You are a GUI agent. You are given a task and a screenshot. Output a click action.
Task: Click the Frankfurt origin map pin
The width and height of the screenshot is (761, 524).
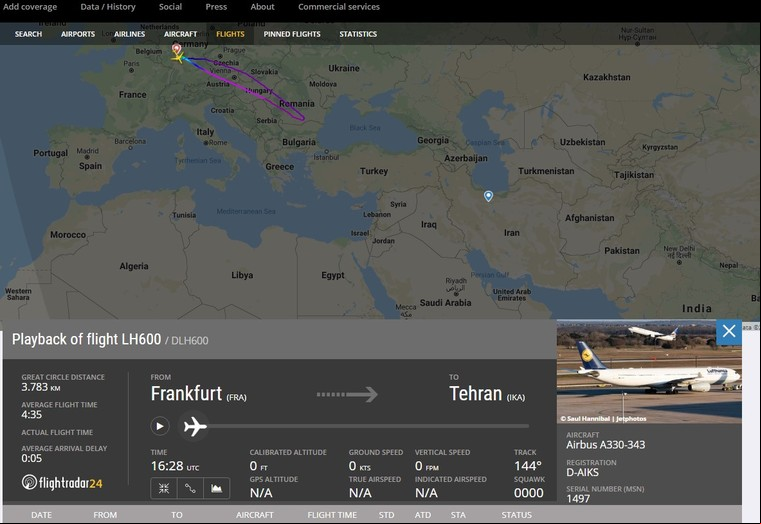[177, 49]
